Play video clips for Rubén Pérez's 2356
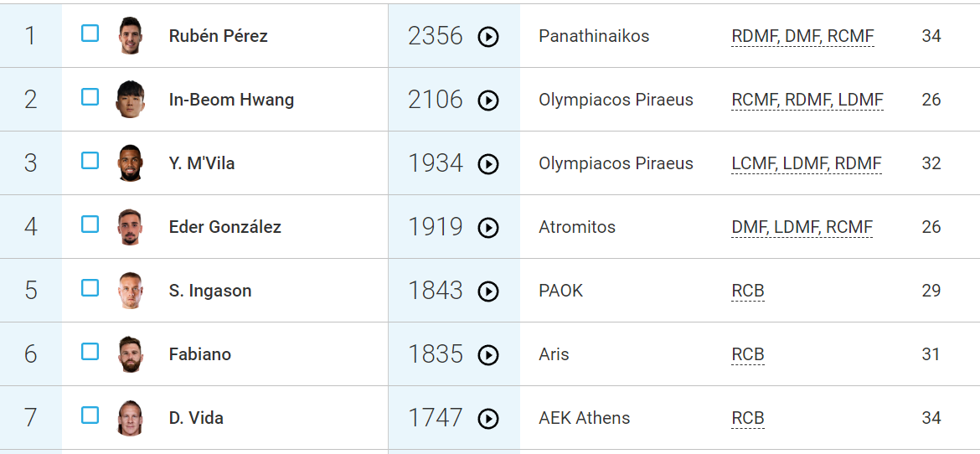Image resolution: width=980 pixels, height=454 pixels. pos(488,37)
